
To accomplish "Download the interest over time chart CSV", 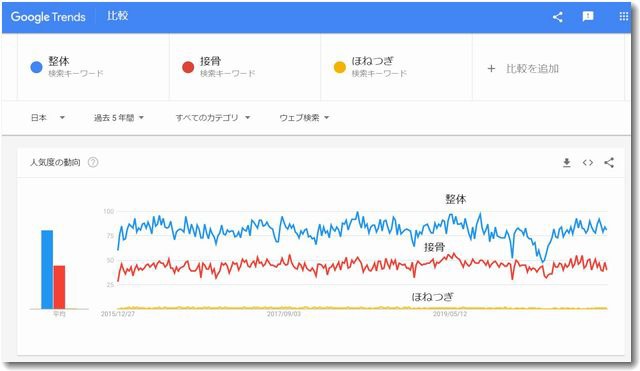I will click(567, 163).
